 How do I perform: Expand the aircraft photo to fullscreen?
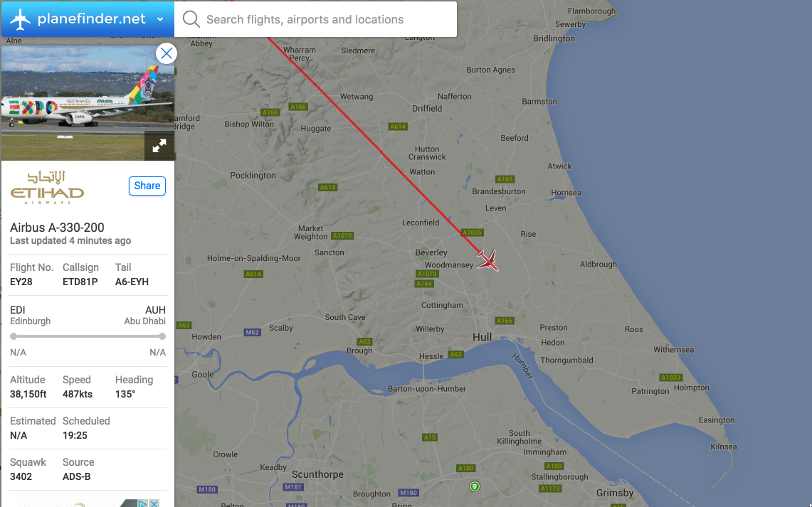(x=159, y=146)
